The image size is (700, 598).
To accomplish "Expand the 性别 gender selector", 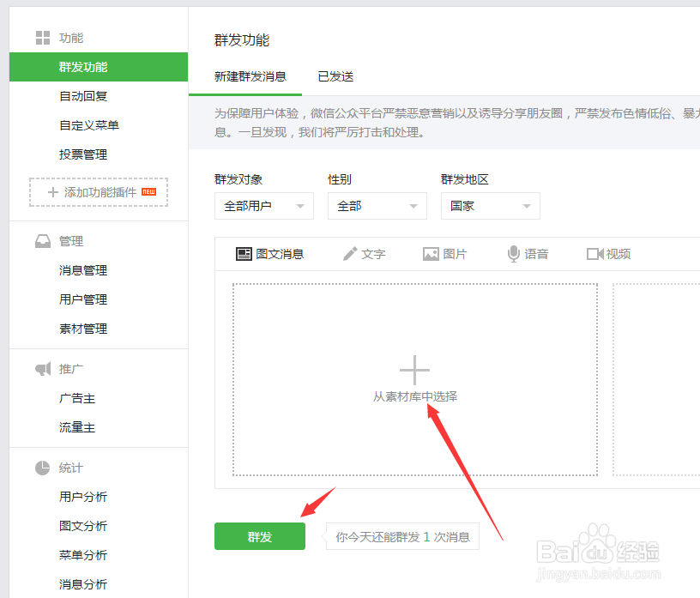I will click(377, 206).
